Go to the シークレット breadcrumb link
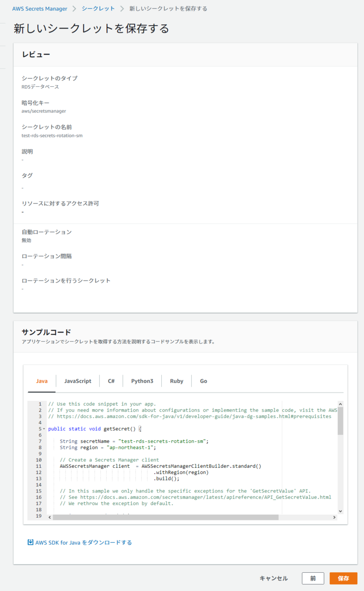 (x=98, y=8)
